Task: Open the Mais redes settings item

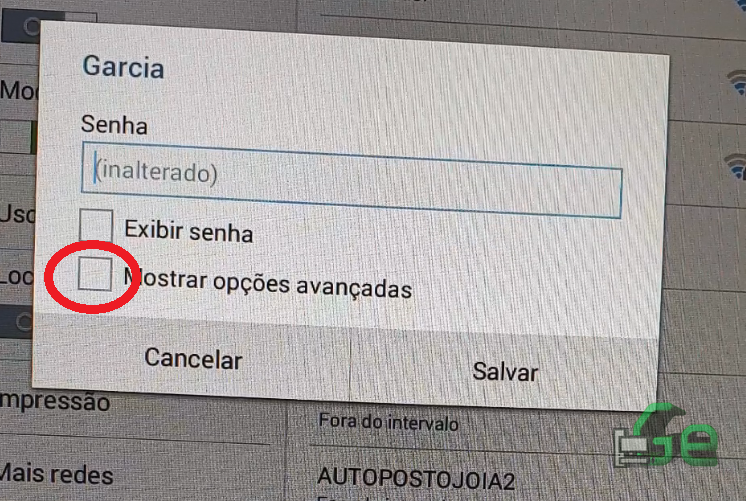Action: 56,474
